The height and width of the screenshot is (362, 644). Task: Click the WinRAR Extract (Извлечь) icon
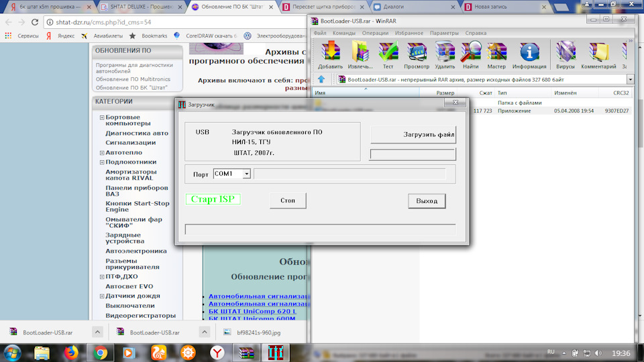[x=360, y=55]
